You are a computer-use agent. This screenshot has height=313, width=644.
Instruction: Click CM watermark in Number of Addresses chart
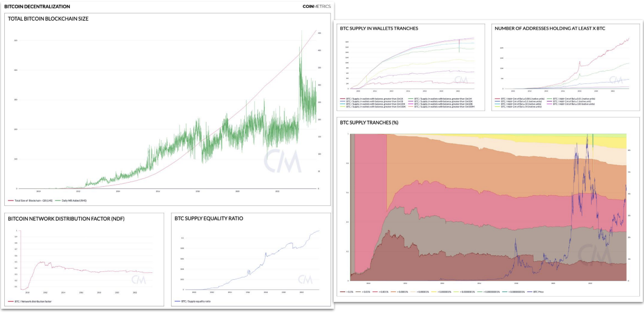(615, 80)
